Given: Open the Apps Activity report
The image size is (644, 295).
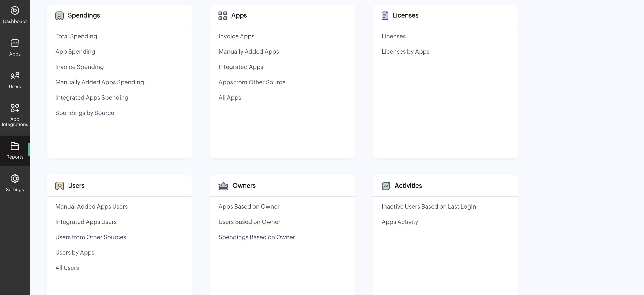Looking at the screenshot, I should 400,222.
